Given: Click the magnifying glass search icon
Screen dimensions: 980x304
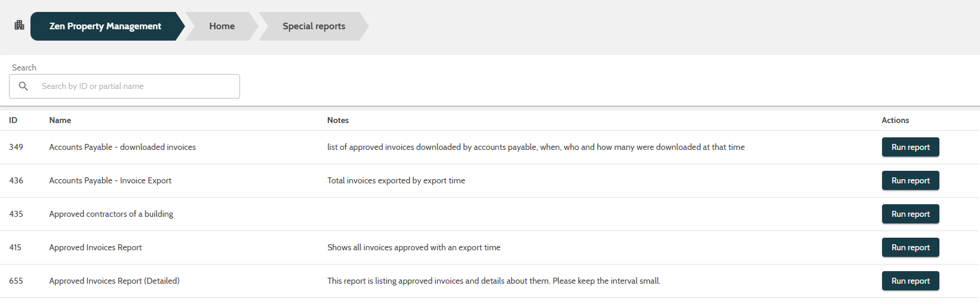Looking at the screenshot, I should point(23,86).
